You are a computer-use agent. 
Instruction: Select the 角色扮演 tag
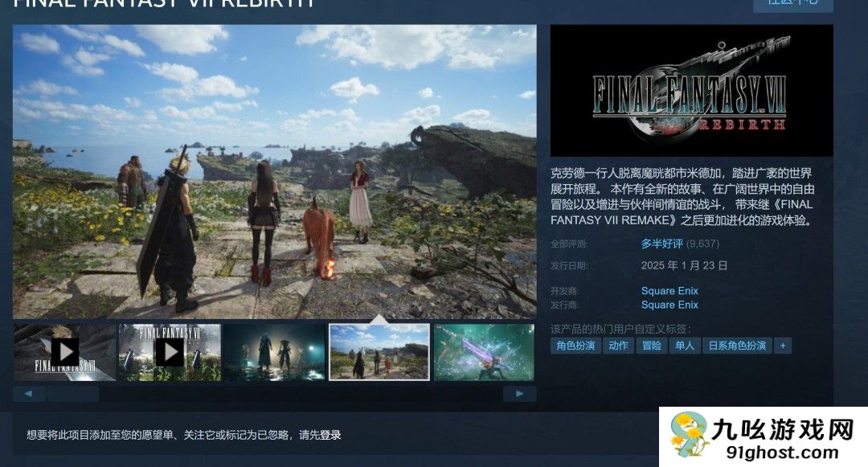[x=578, y=345]
